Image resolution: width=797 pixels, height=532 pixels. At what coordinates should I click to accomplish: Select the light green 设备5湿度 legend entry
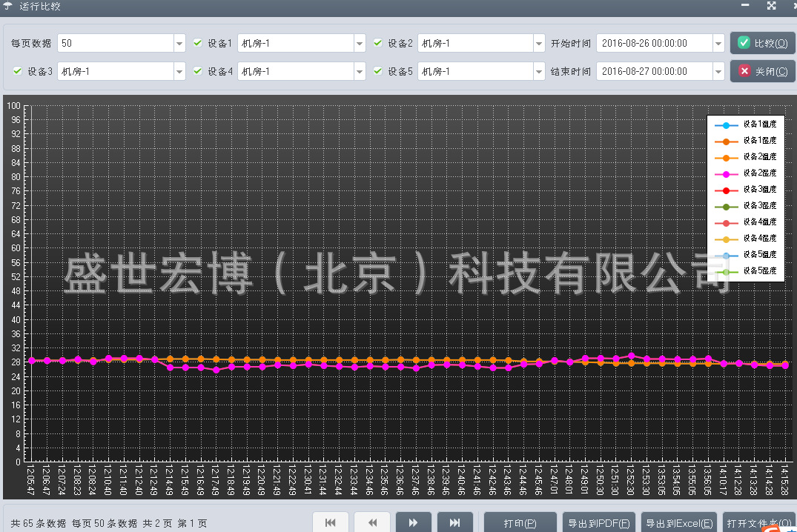[746, 271]
